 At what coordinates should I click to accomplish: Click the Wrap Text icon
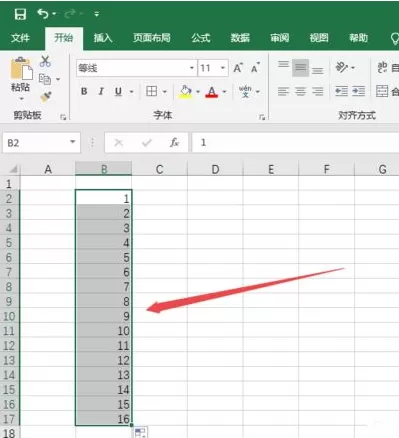382,68
